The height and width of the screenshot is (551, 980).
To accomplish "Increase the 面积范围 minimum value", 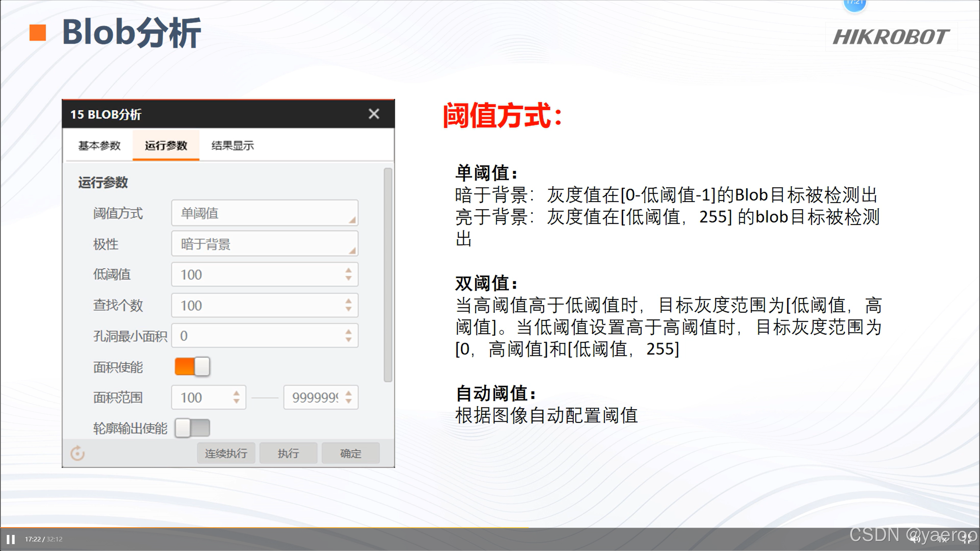I will [236, 393].
